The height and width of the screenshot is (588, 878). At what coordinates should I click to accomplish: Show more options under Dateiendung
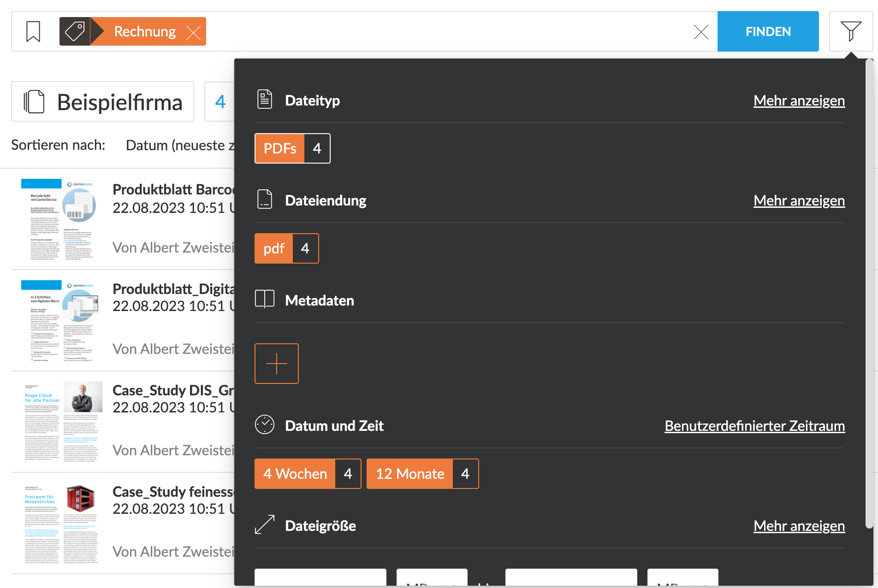tap(799, 200)
